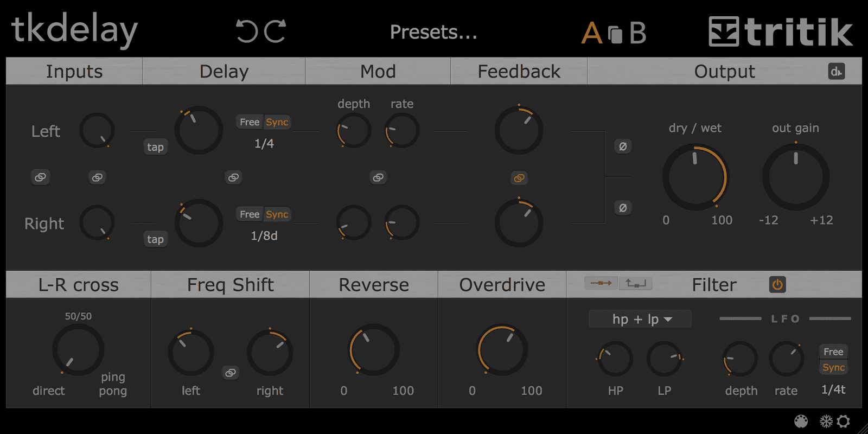
Task: Invert phase on lower Ø button
Action: coord(623,208)
